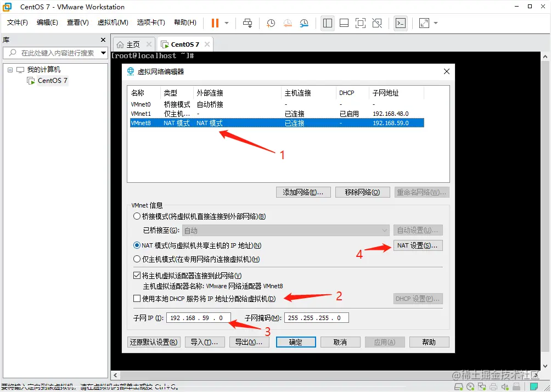
Task: Click the 帮助 button in dialog
Action: [x=429, y=342]
